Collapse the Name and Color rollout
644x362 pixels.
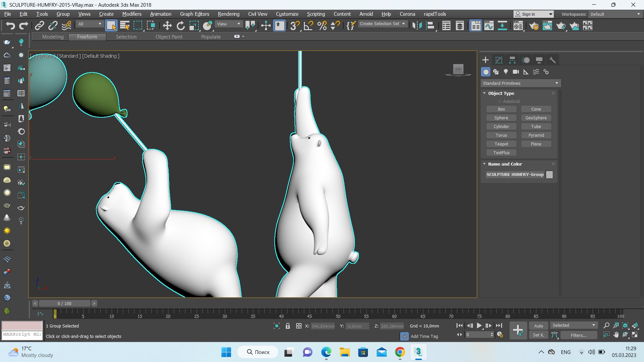point(484,164)
